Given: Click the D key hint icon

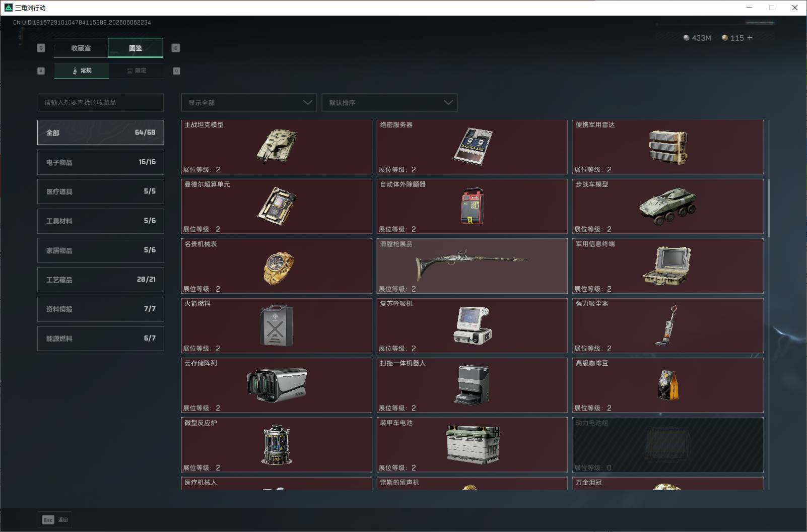Looking at the screenshot, I should coord(176,71).
